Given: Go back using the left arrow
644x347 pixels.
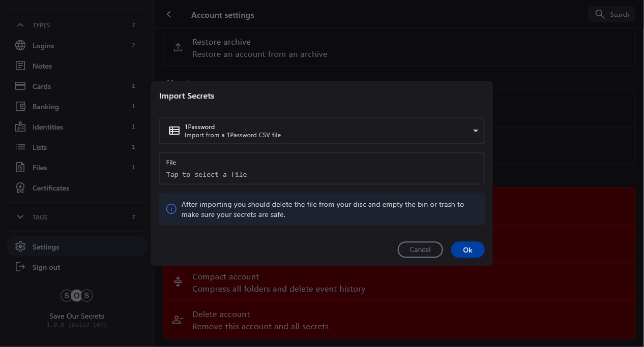Looking at the screenshot, I should pos(169,15).
